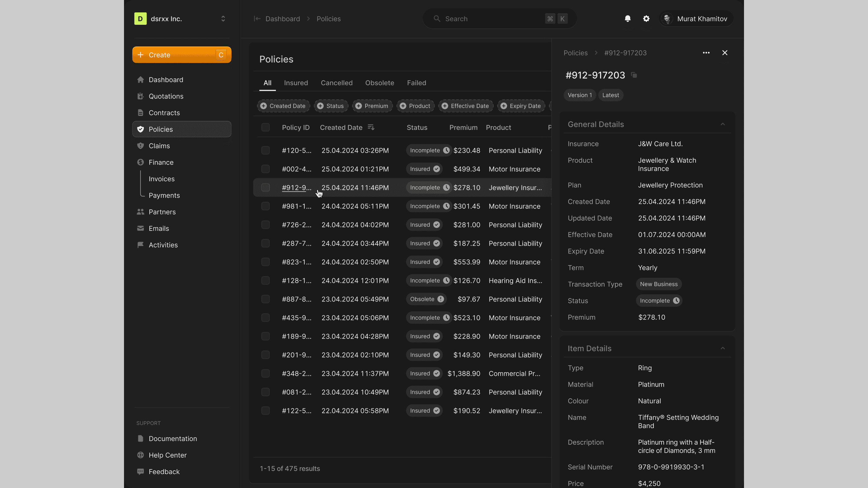
Task: Click the Created Date sort icon
Action: pos(371,127)
